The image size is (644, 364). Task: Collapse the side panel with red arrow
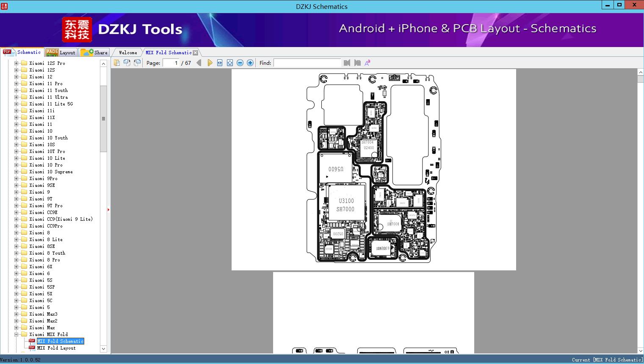pyautogui.click(x=108, y=209)
